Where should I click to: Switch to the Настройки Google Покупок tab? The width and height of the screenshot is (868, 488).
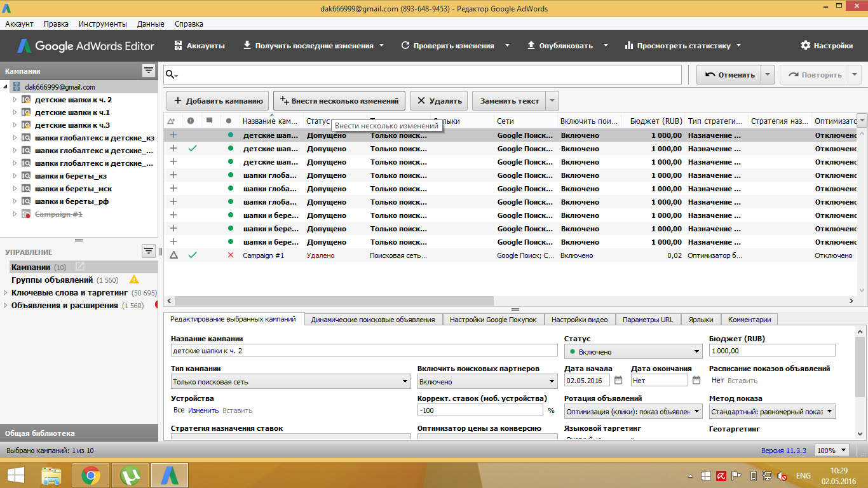[x=493, y=320]
